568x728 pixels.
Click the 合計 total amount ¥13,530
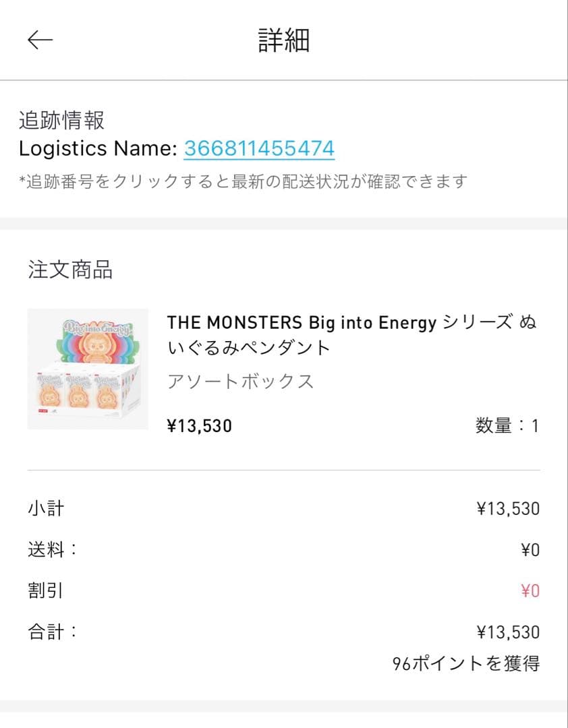[508, 632]
